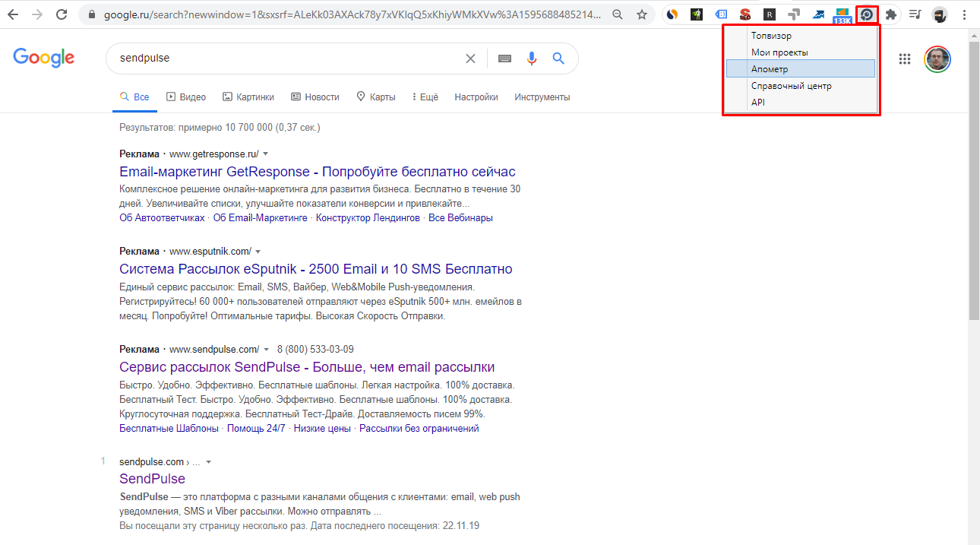Click the sendpulse search input field
The image size is (980, 545).
[289, 59]
